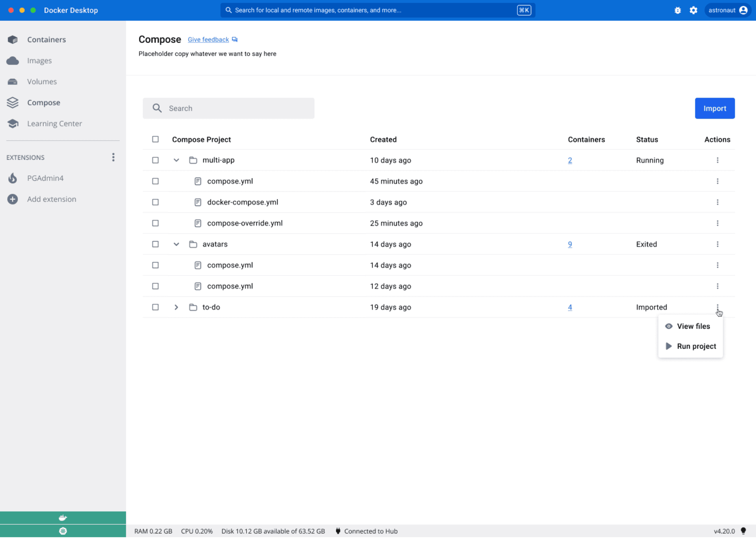Image resolution: width=756 pixels, height=538 pixels.
Task: Expand the to-do project folder
Action: pyautogui.click(x=176, y=307)
